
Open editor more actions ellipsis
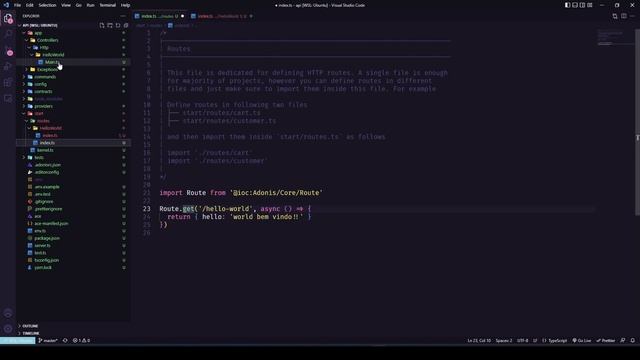tap(632, 16)
